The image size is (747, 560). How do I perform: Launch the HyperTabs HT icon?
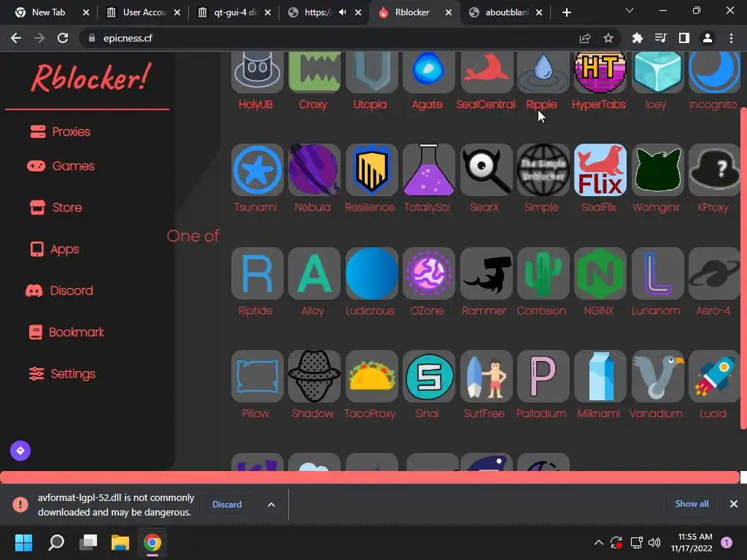[600, 72]
